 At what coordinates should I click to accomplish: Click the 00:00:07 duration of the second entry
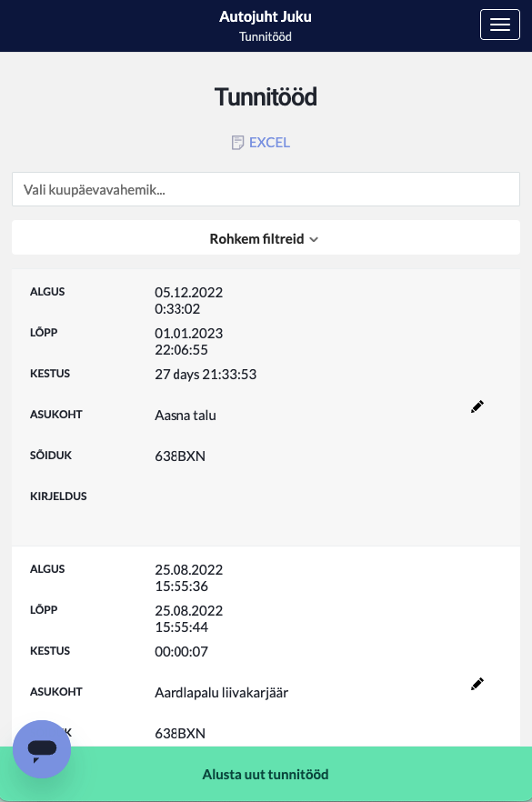pyautogui.click(x=182, y=652)
